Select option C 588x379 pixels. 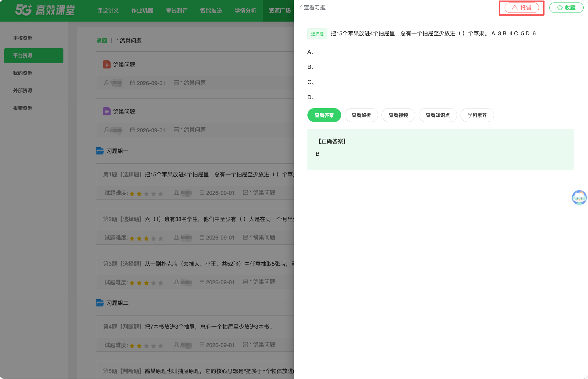[311, 82]
